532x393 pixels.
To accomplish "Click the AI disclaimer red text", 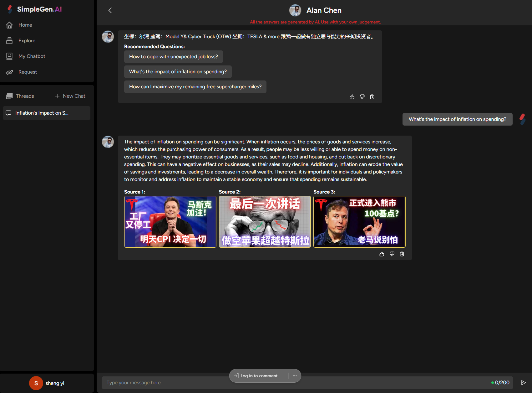I will click(x=315, y=22).
